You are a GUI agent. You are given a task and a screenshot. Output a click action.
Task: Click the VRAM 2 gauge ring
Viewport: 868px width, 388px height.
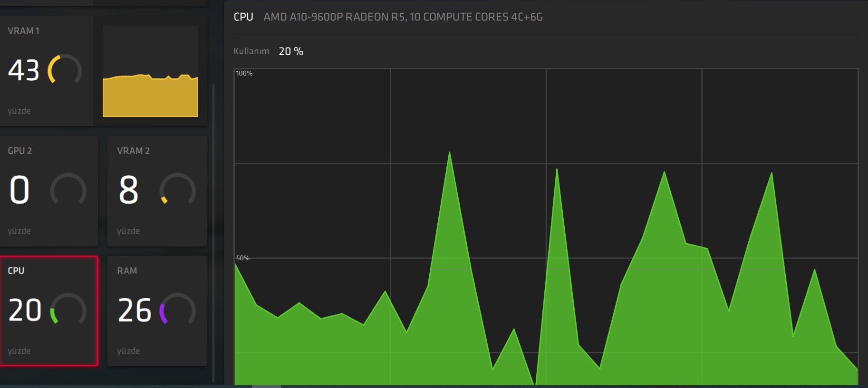click(178, 189)
